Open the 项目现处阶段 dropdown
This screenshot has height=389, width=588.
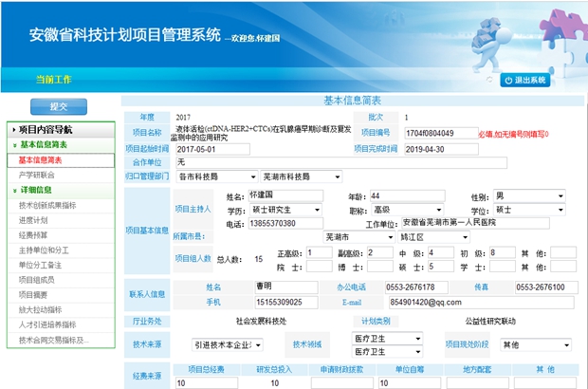pyautogui.click(x=536, y=345)
